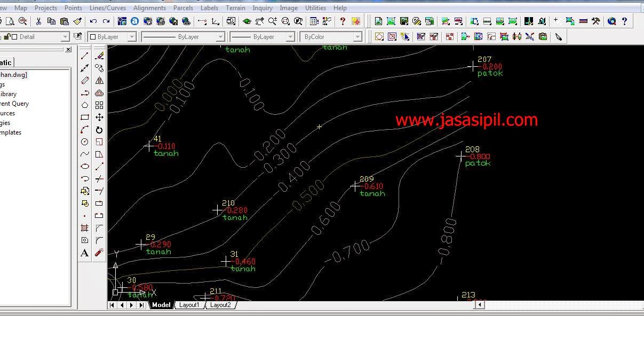644x361 pixels.
Task: Select the Array tool
Action: tap(99, 105)
